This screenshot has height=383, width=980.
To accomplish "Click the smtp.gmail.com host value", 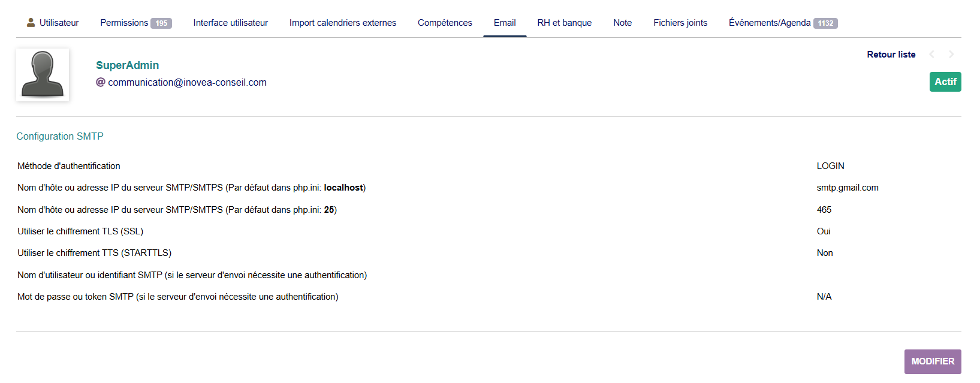I will (x=847, y=188).
